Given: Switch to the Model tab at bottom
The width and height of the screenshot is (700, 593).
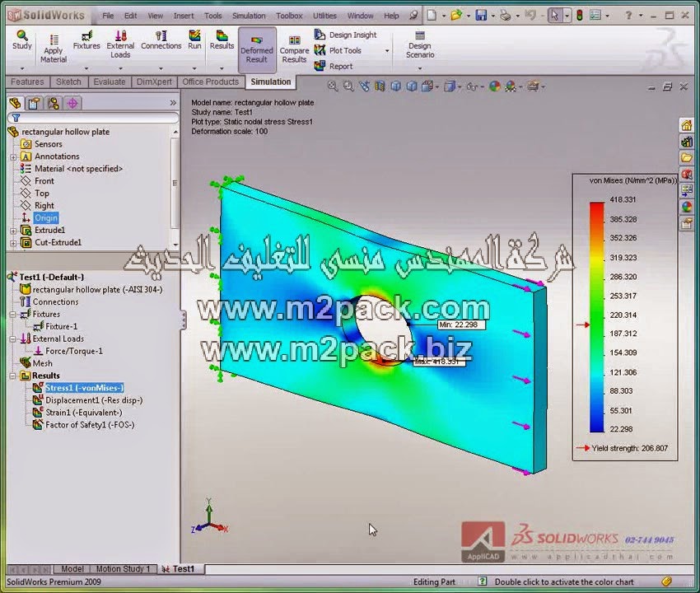Looking at the screenshot, I should [x=72, y=569].
